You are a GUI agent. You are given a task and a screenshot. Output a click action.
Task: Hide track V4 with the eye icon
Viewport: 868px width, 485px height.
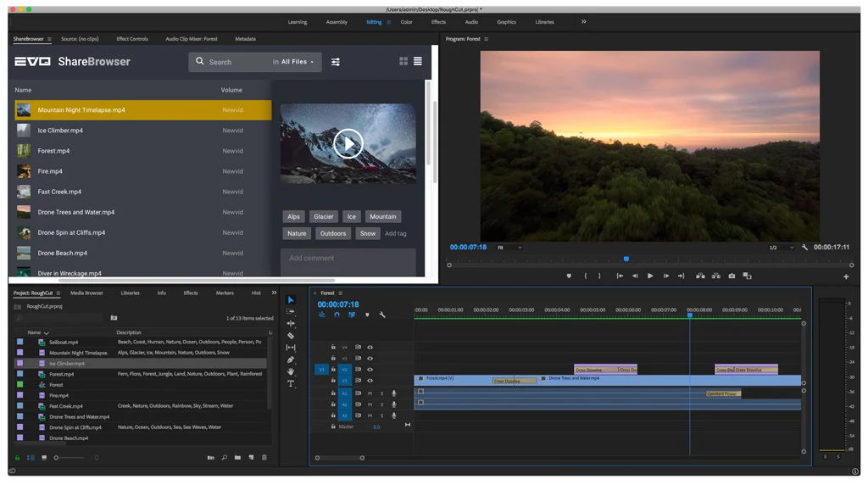pyautogui.click(x=370, y=348)
